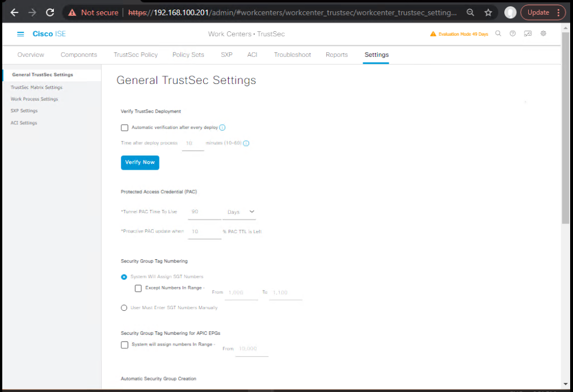Open the ISE help question icon
Screen dimensions: 573x392
coord(513,33)
